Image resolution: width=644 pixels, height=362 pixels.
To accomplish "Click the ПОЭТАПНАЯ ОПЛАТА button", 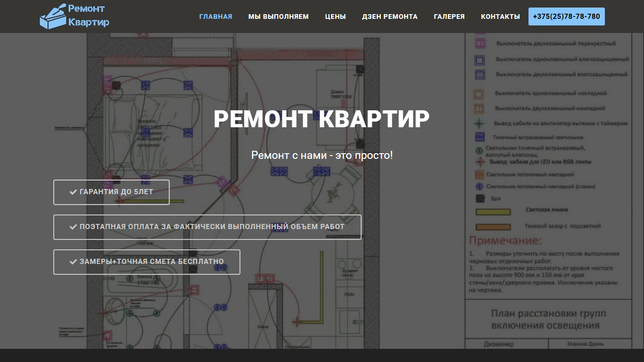I will click(x=207, y=227).
